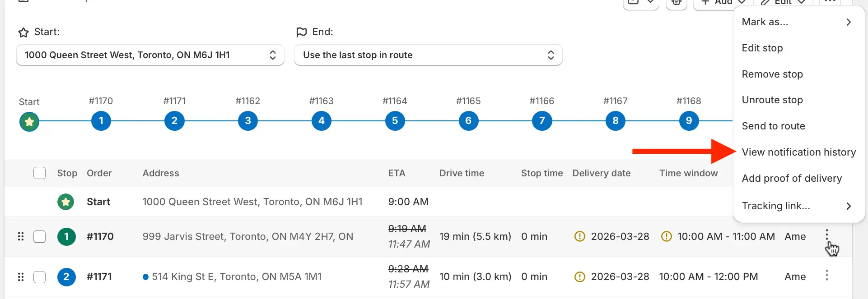
Task: Click timeline marker 5 for order #1164
Action: click(395, 121)
